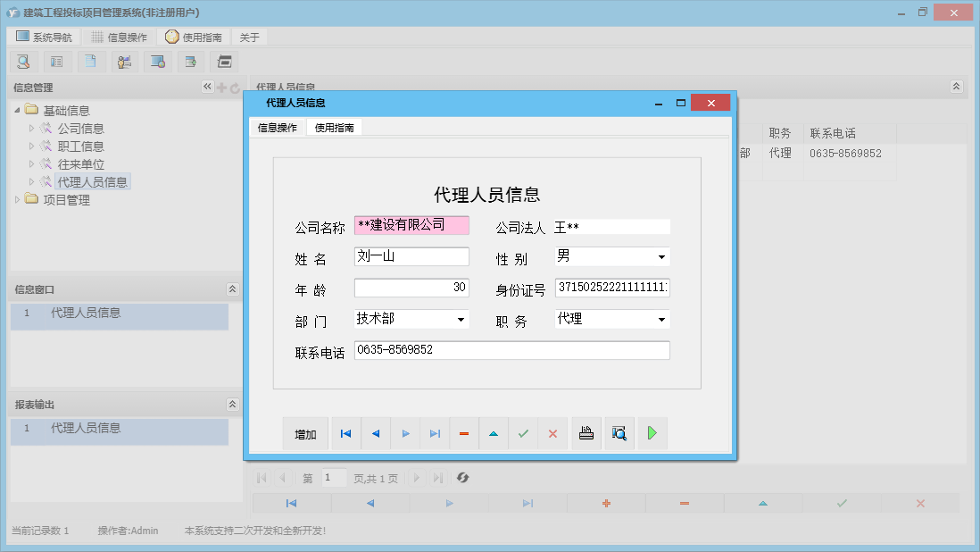
Task: Confirm the record with the green checkmark icon
Action: pos(523,433)
